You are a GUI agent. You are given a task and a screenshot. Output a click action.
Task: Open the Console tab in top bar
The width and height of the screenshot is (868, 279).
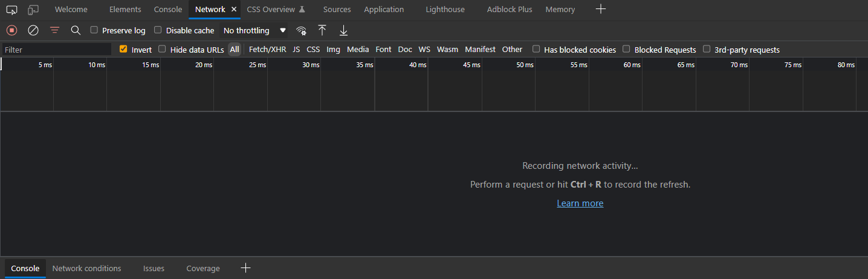(x=168, y=9)
